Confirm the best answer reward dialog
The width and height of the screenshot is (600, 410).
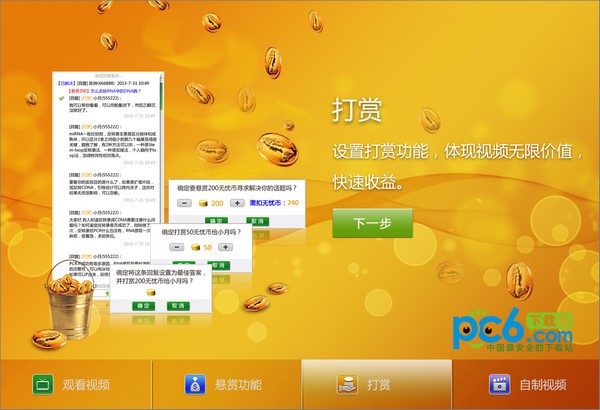pyautogui.click(x=143, y=305)
